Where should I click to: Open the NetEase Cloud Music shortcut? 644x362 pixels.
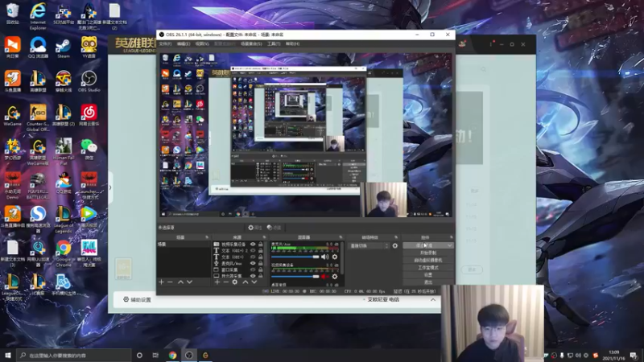(x=89, y=115)
